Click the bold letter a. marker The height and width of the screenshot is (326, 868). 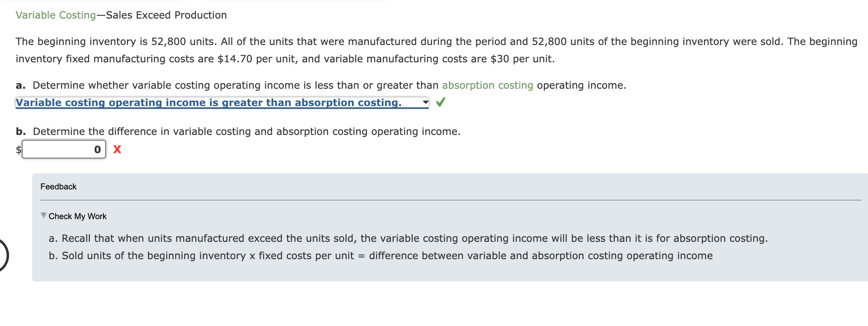click(x=20, y=85)
